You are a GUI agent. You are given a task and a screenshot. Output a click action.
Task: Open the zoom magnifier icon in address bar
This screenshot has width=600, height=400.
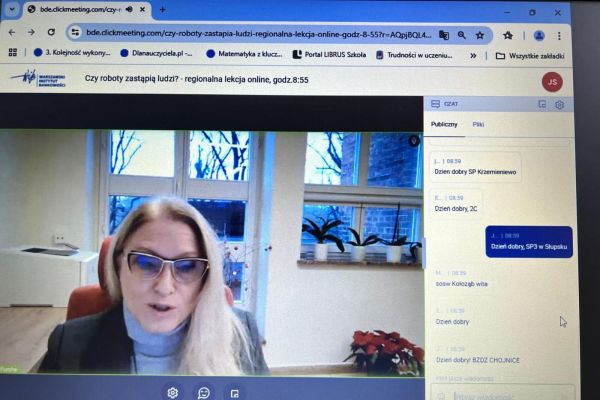click(461, 35)
